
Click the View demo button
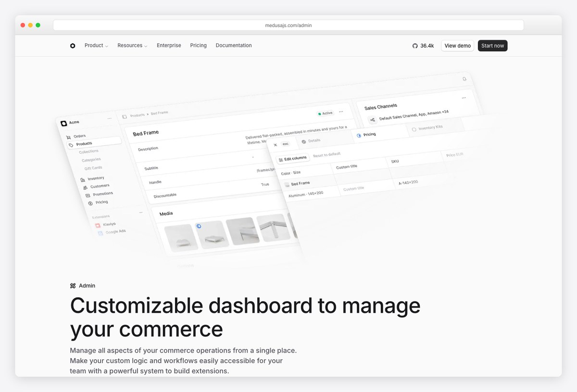457,46
